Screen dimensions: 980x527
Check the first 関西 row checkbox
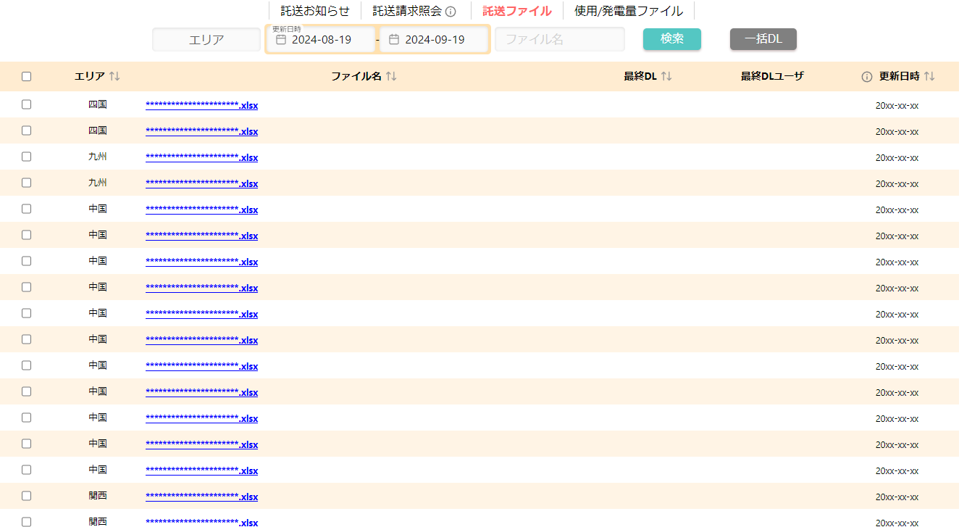coord(27,496)
